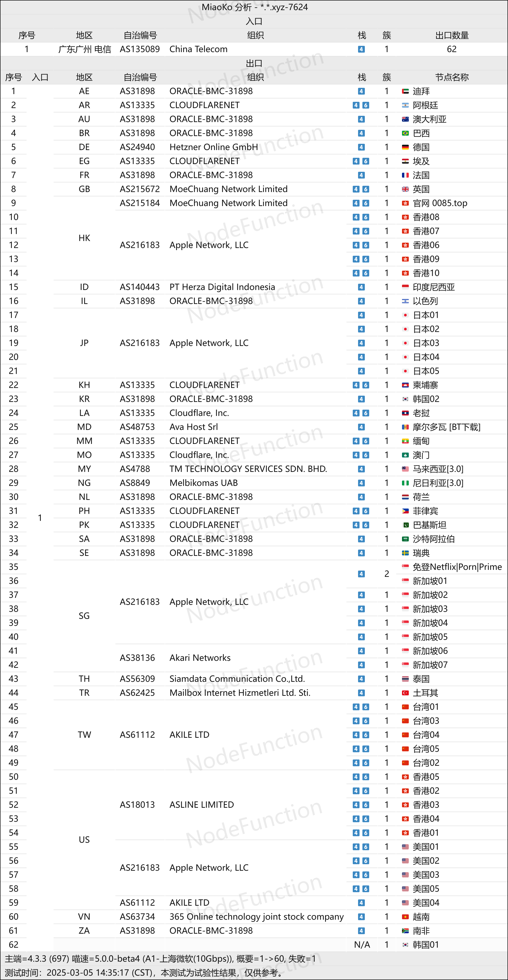Click the exit count value 62
The height and width of the screenshot is (980, 508).
click(x=452, y=49)
